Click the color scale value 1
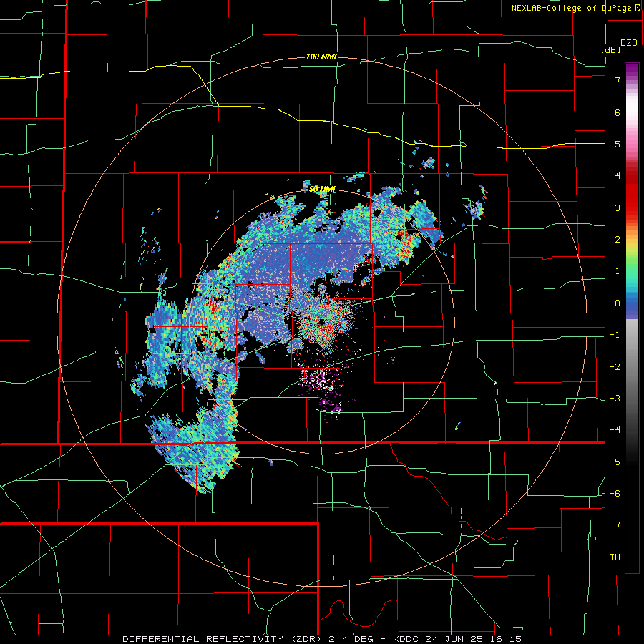The height and width of the screenshot is (644, 644). coord(618,271)
